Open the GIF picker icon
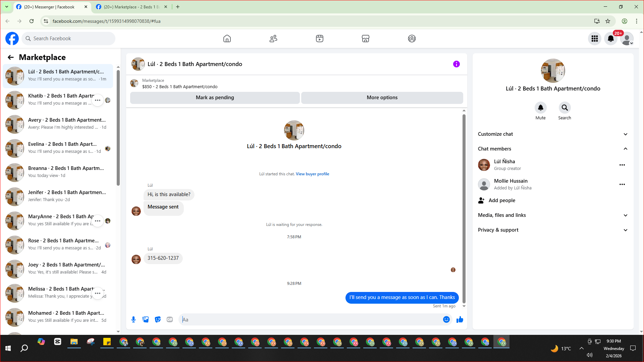644x362 pixels. coord(170,319)
